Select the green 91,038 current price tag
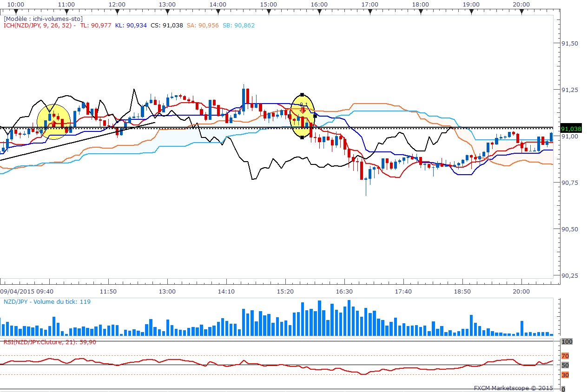Image resolution: width=587 pixels, height=392 pixels. 571,129
